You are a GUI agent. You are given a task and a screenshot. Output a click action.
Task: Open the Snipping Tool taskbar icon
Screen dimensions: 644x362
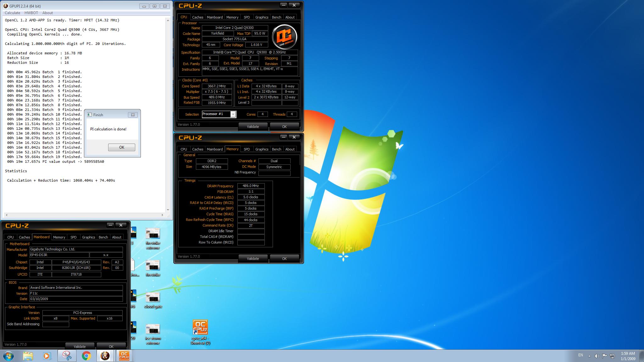coord(67,356)
